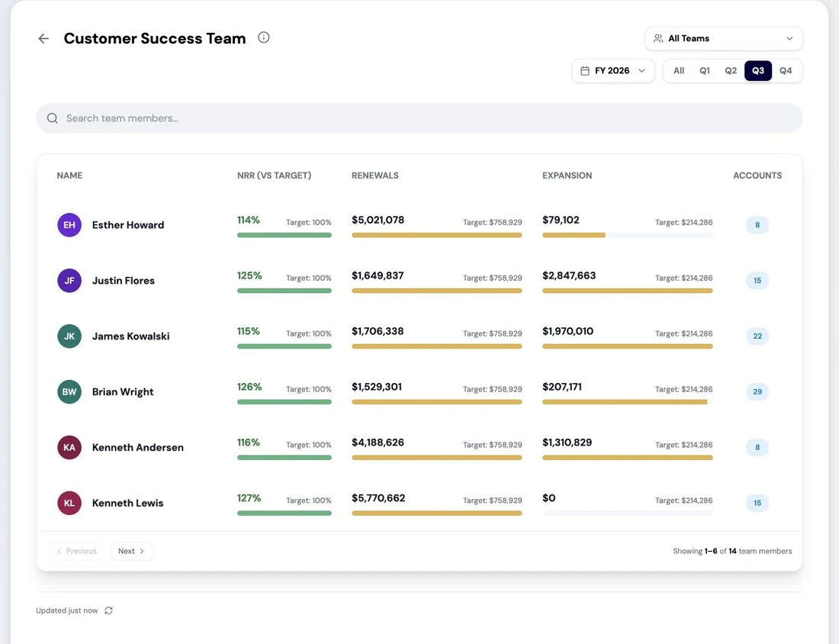Image resolution: width=839 pixels, height=644 pixels.
Task: Click Esther Howard's EH avatar
Action: point(69,225)
